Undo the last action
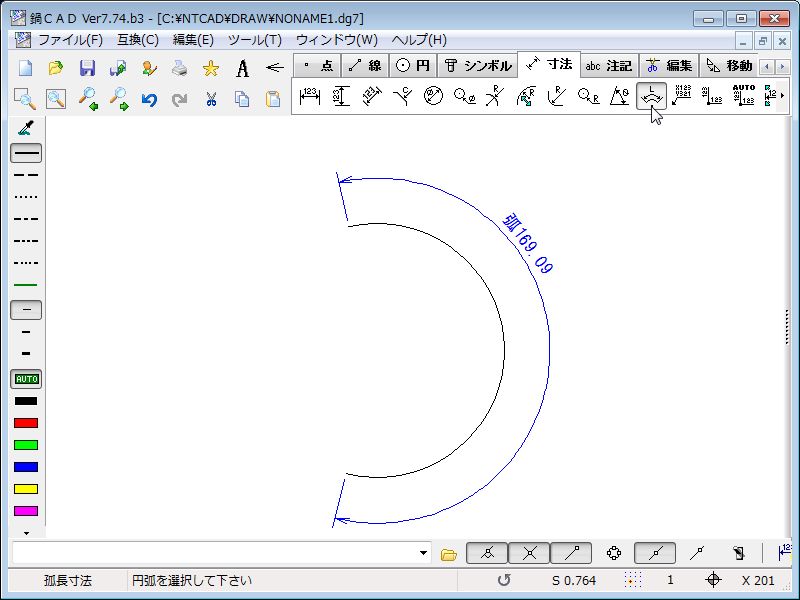800x600 pixels. click(149, 98)
